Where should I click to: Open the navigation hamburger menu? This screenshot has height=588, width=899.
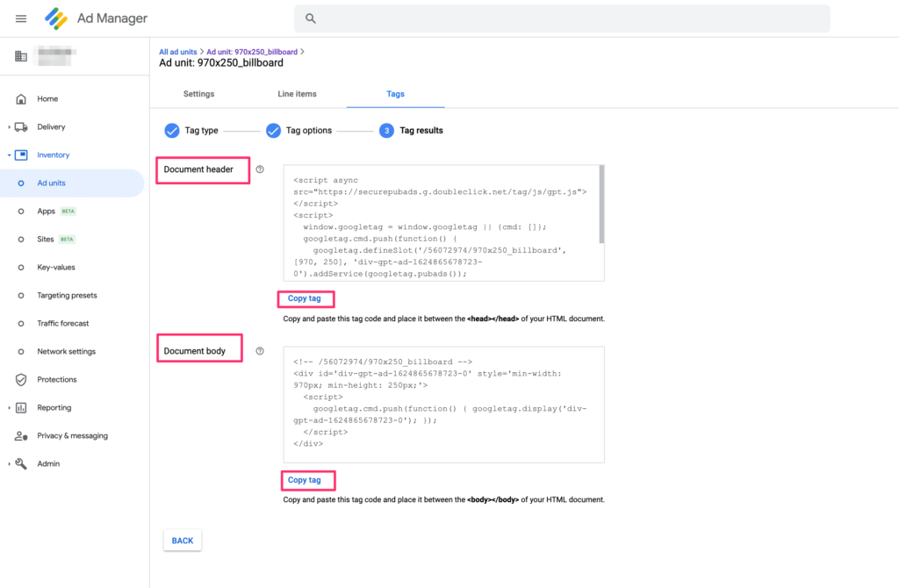coord(20,18)
